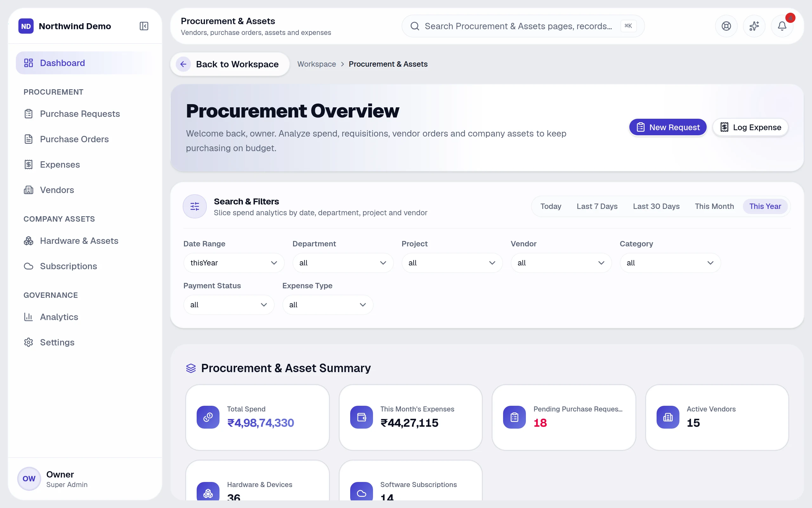Image resolution: width=812 pixels, height=508 pixels.
Task: Click the Active Vendors building icon
Action: pyautogui.click(x=668, y=417)
